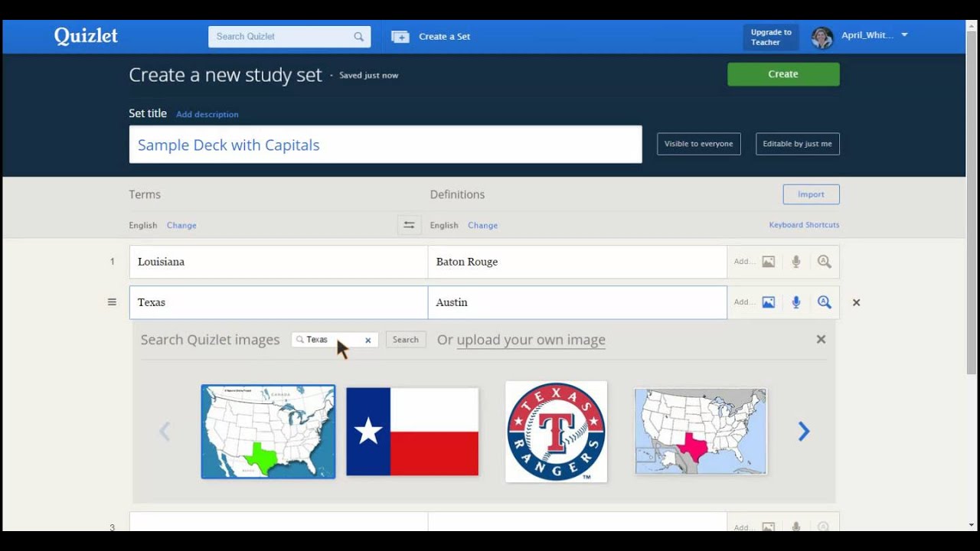
Task: Click the Create a Set folder icon
Action: [x=400, y=37]
